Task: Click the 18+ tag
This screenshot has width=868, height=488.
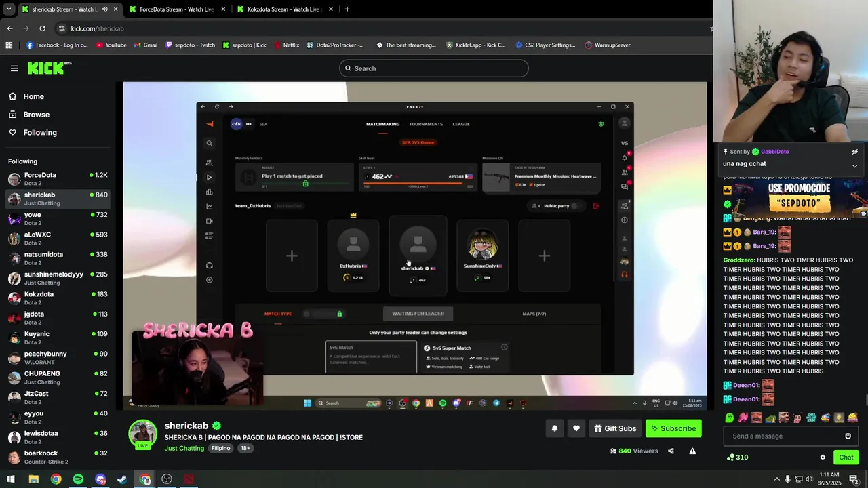Action: (245, 448)
